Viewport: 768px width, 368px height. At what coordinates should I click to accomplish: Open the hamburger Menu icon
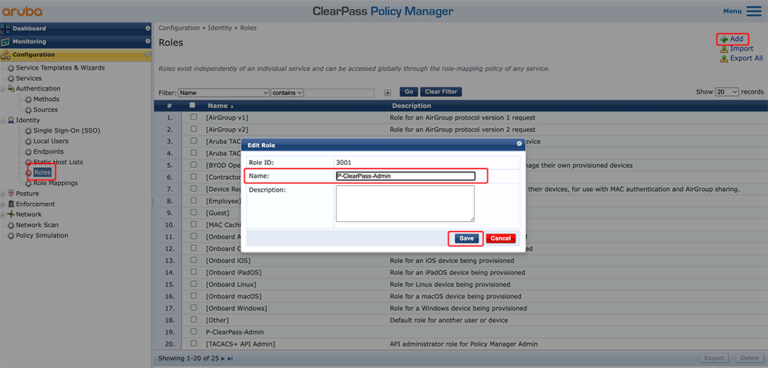pyautogui.click(x=754, y=11)
